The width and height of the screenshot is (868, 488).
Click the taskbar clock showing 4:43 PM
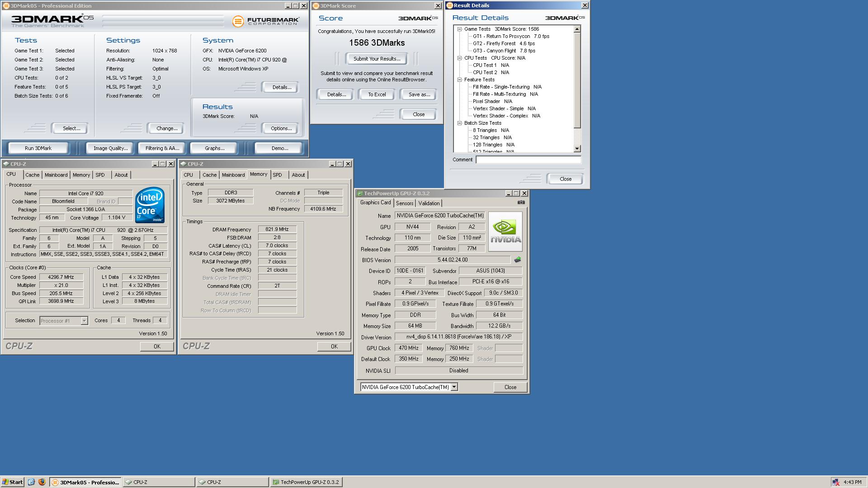852,482
